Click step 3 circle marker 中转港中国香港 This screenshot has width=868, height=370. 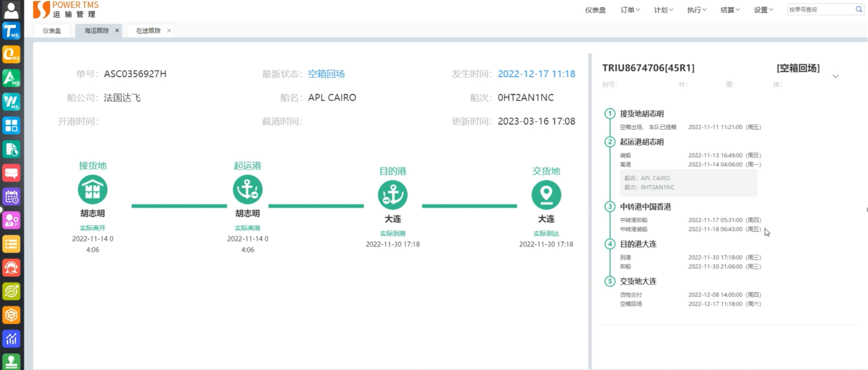tap(610, 206)
